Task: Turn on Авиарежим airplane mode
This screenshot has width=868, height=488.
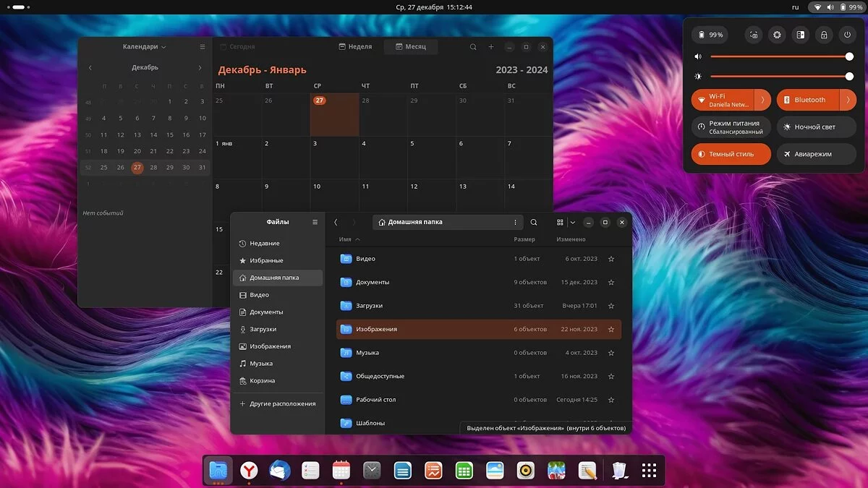Action: coord(816,154)
